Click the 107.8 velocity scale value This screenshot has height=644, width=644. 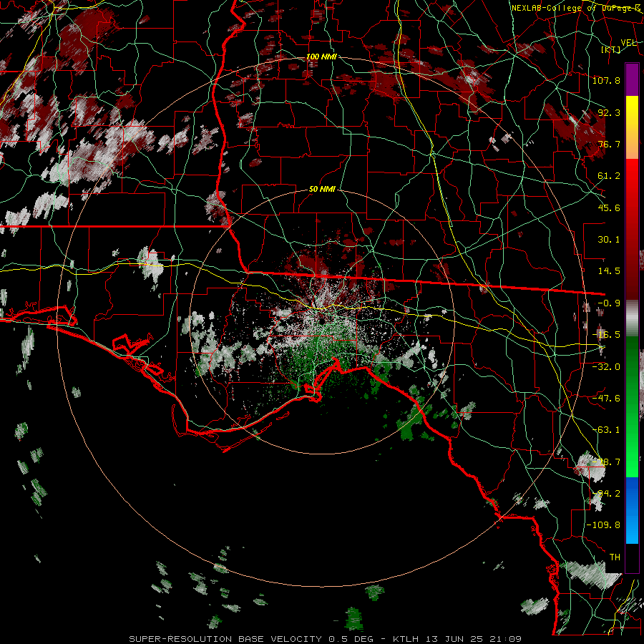click(606, 80)
